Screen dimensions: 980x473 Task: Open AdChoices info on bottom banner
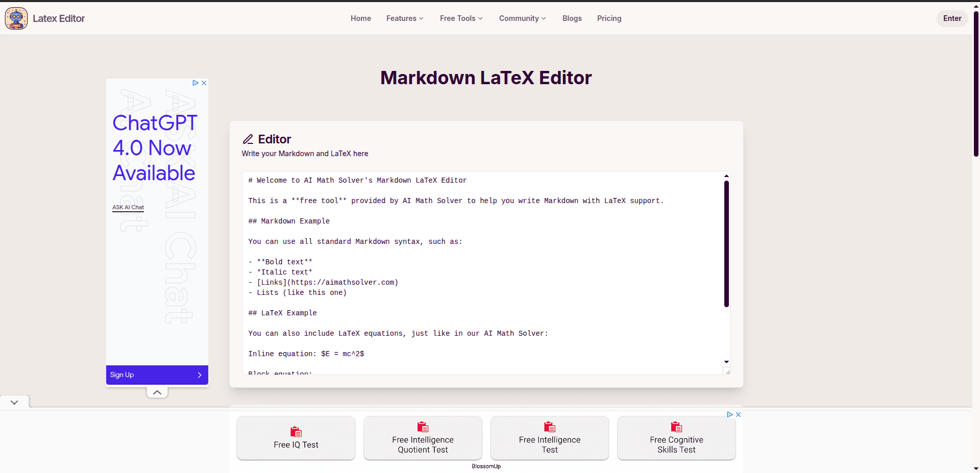(x=730, y=414)
